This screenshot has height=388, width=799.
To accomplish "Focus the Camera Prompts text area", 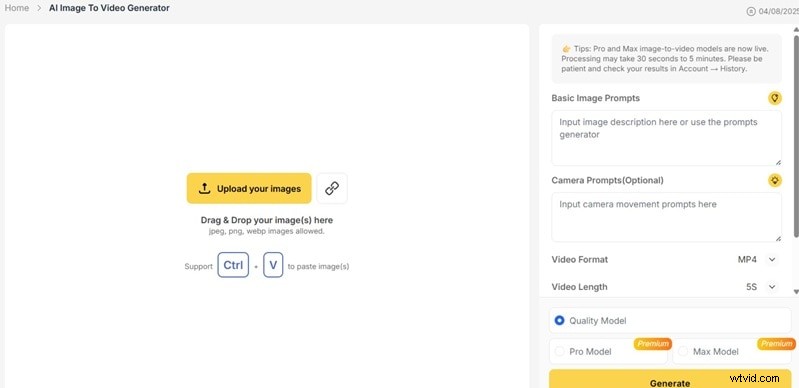I will pos(667,217).
